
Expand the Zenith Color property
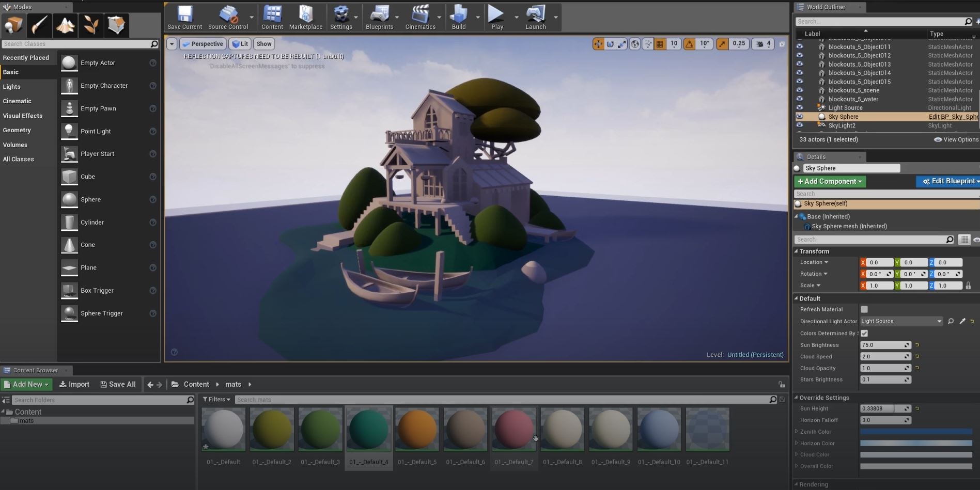tap(796, 432)
